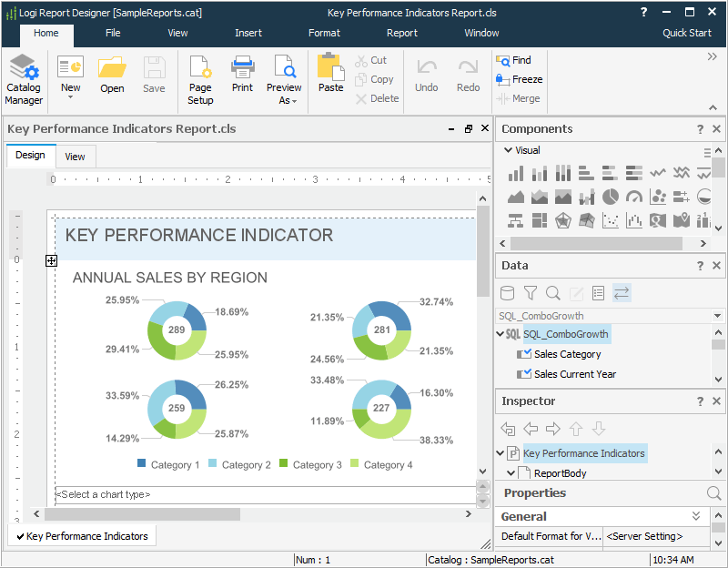Select the radar chart component
Screen dimensions: 728x568
tap(563, 220)
